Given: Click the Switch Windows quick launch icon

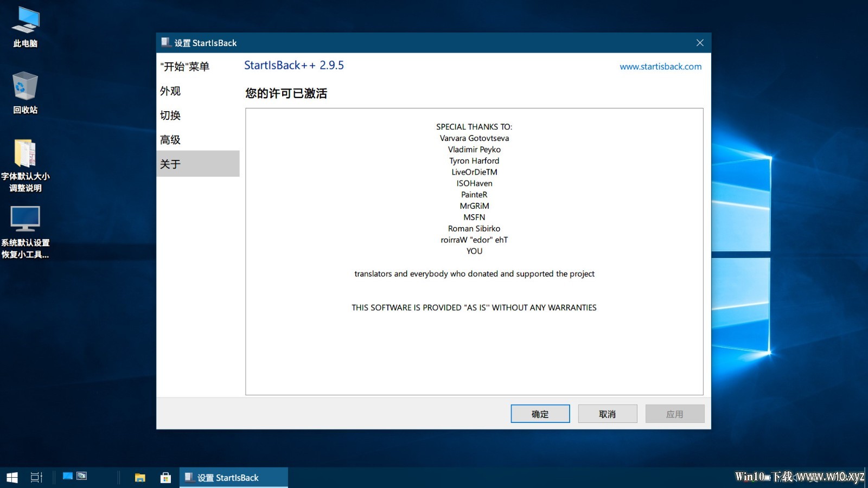Looking at the screenshot, I should (82, 476).
